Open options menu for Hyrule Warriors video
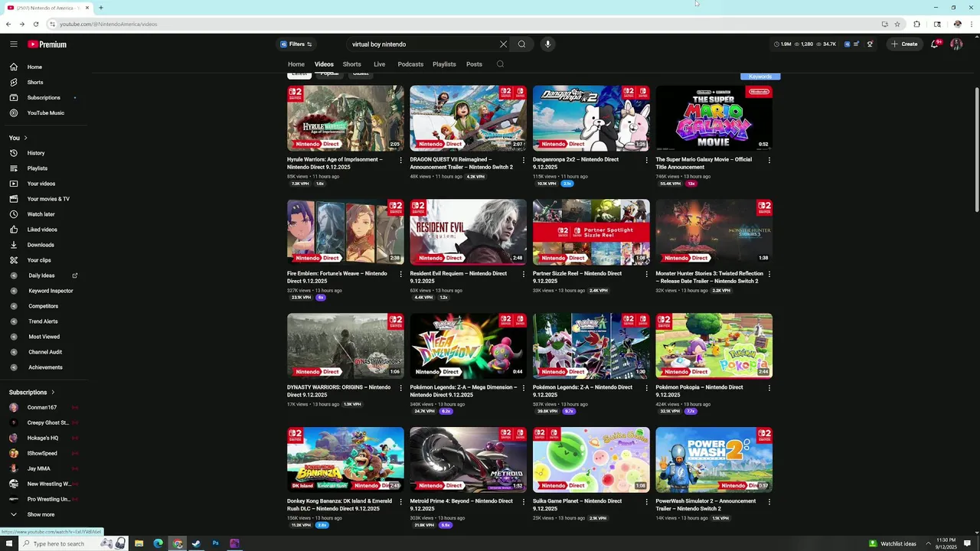This screenshot has width=980, height=551. (400, 160)
